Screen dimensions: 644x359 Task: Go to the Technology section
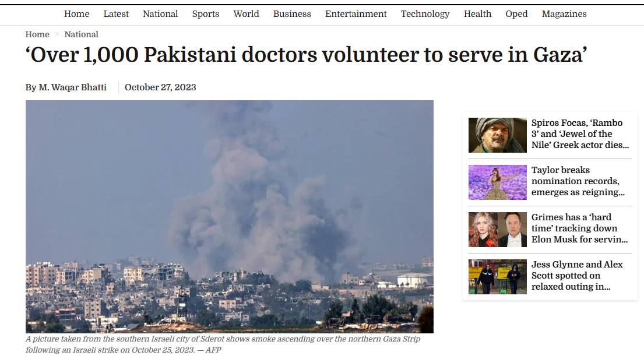click(425, 14)
